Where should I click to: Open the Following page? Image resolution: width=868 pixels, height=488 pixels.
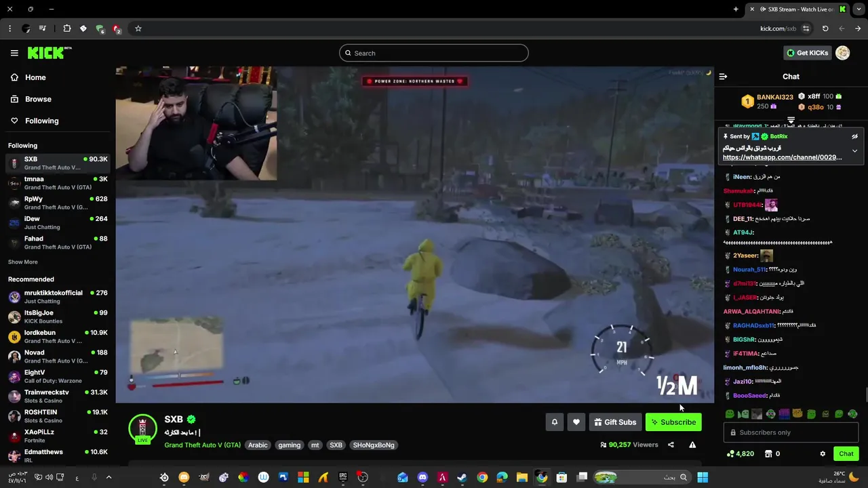point(35,121)
